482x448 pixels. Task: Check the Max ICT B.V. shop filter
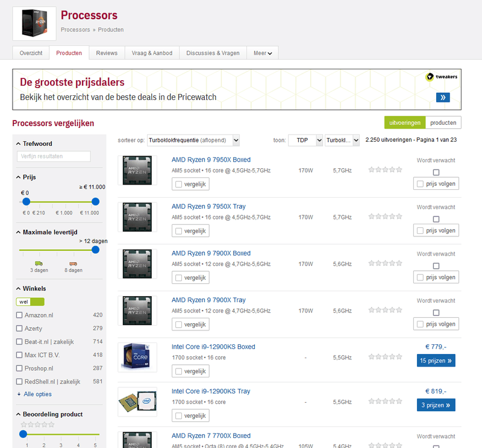click(19, 355)
